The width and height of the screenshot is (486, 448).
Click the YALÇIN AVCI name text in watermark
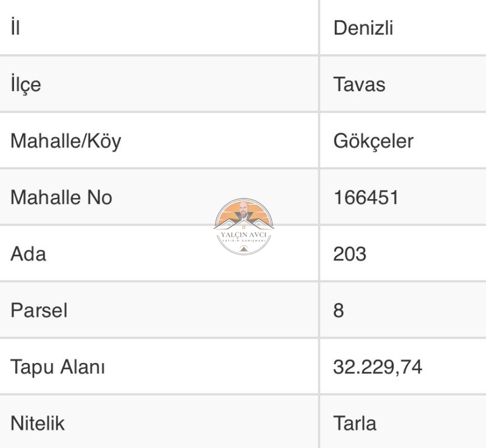(x=244, y=235)
